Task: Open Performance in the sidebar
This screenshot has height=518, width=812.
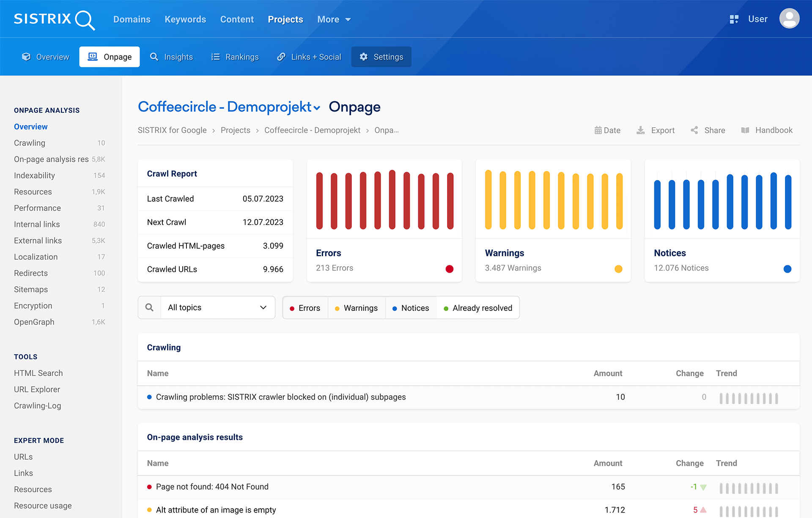Action: click(x=59, y=208)
